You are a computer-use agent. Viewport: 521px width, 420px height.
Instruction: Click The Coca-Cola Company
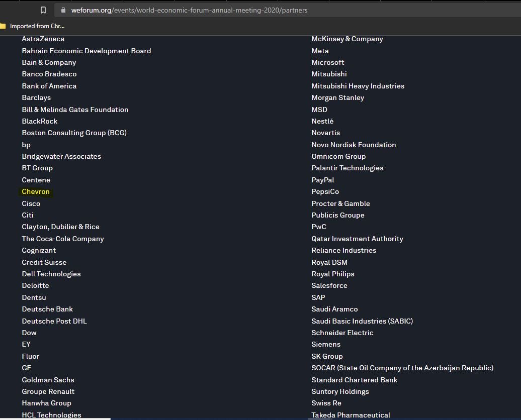pos(63,239)
